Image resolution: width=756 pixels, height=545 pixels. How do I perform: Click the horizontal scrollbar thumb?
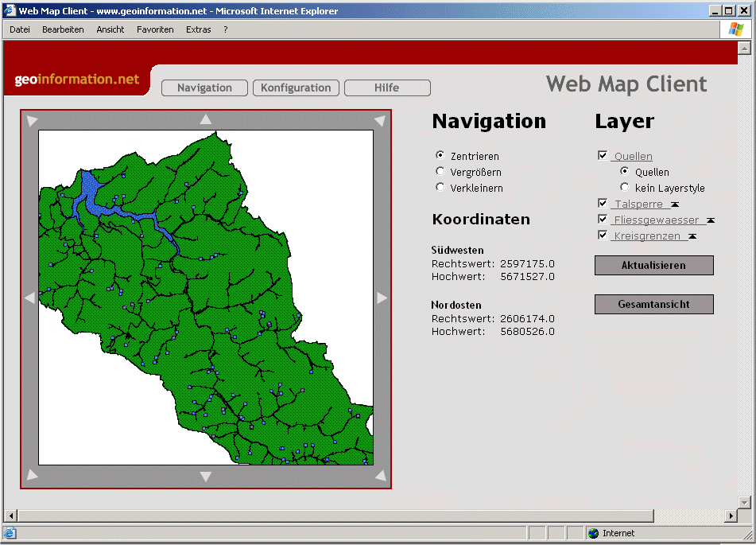(x=335, y=516)
